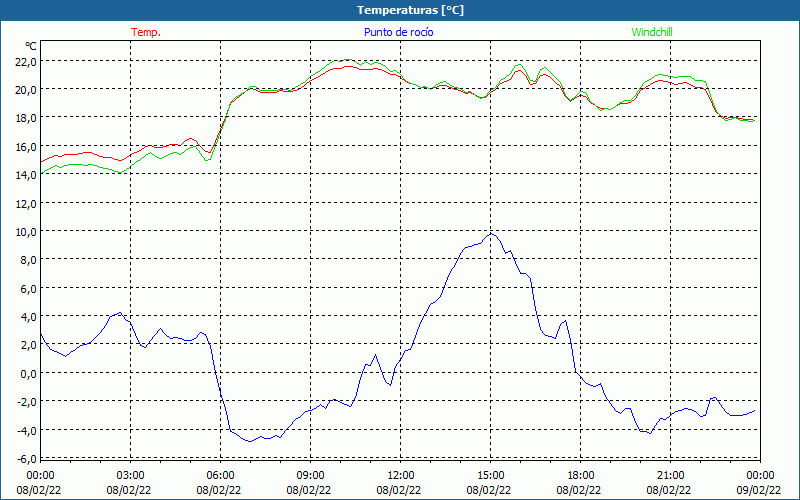This screenshot has width=800, height=500.
Task: Click the 06:00 time axis label
Action: (x=220, y=476)
